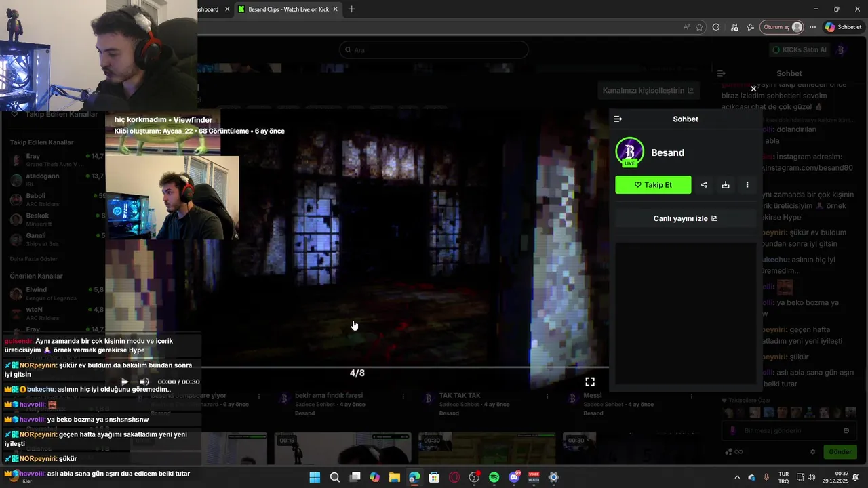The width and height of the screenshot is (868, 488).
Task: Collapse the background Sohbet chat panel
Action: click(722, 73)
